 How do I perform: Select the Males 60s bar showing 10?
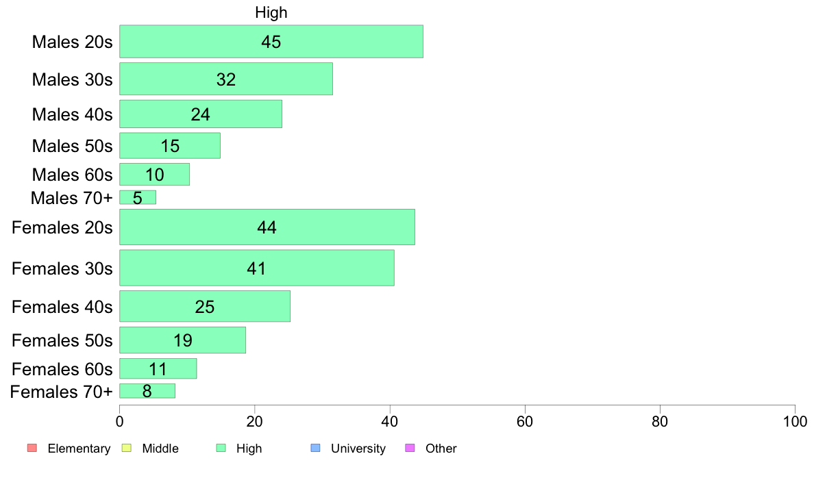[155, 175]
